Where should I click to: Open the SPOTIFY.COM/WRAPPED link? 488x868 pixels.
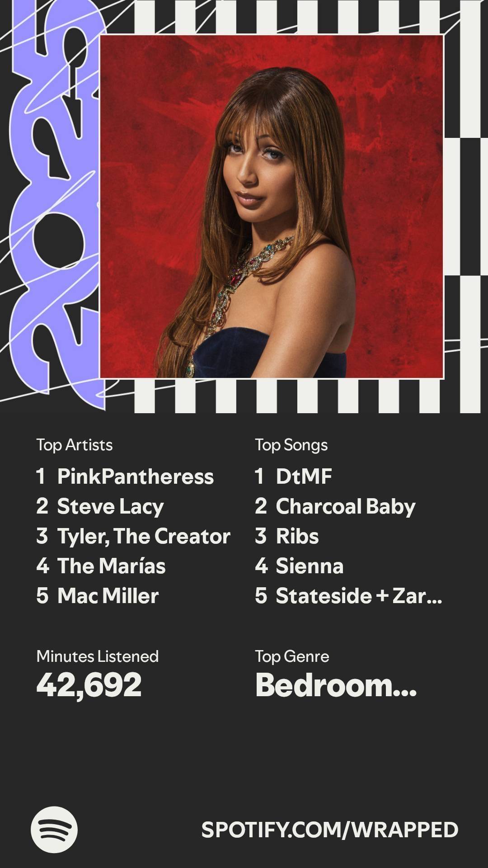click(330, 830)
